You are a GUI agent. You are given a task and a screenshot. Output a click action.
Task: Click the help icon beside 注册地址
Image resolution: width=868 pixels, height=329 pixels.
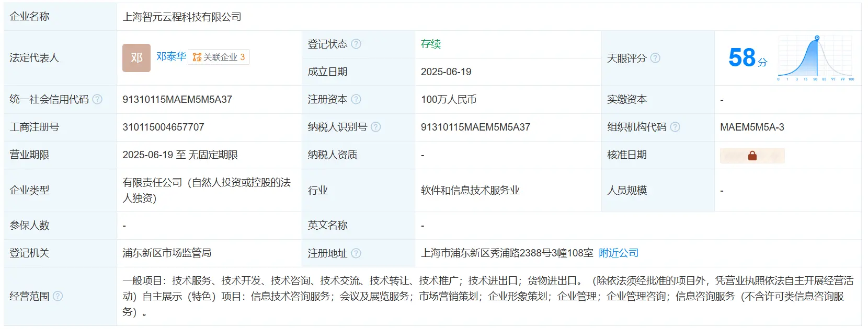point(356,253)
